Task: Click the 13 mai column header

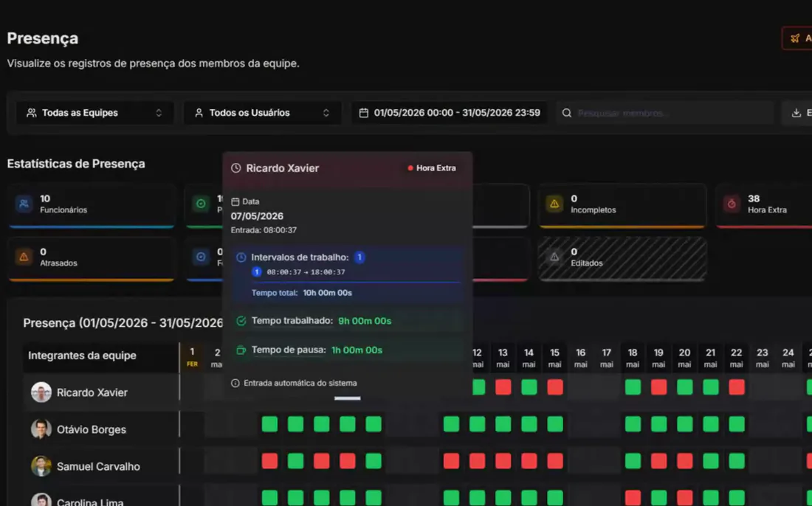Action: coord(503,358)
